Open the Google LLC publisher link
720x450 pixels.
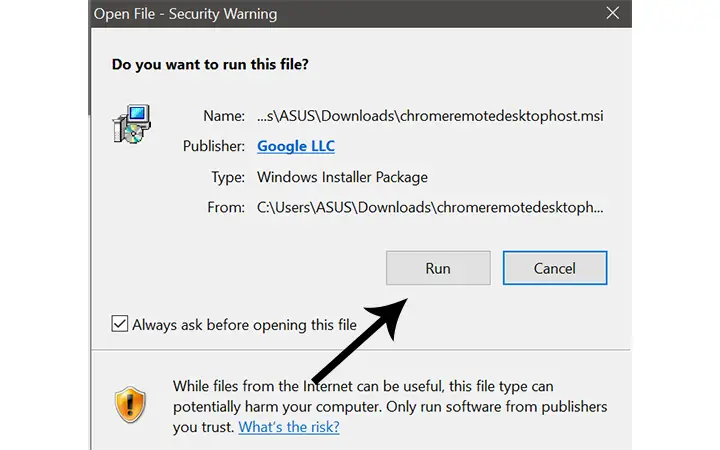tap(296, 146)
